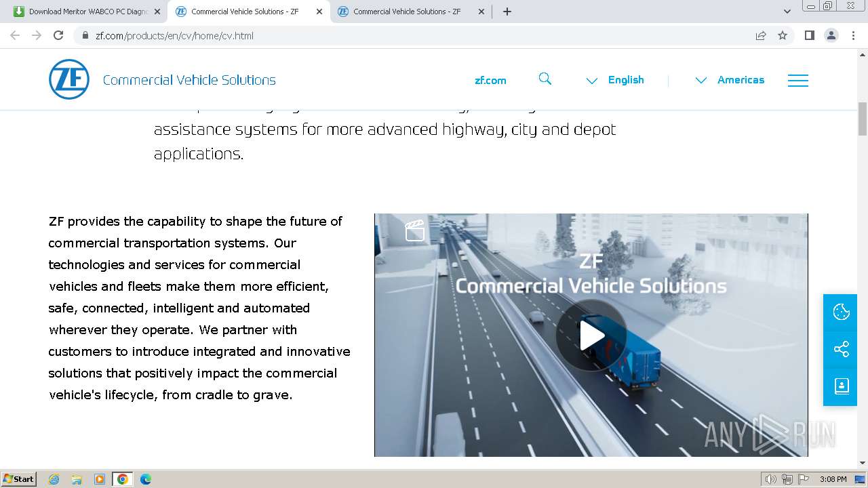
Task: Click the ZF logo in the header
Action: [x=69, y=79]
